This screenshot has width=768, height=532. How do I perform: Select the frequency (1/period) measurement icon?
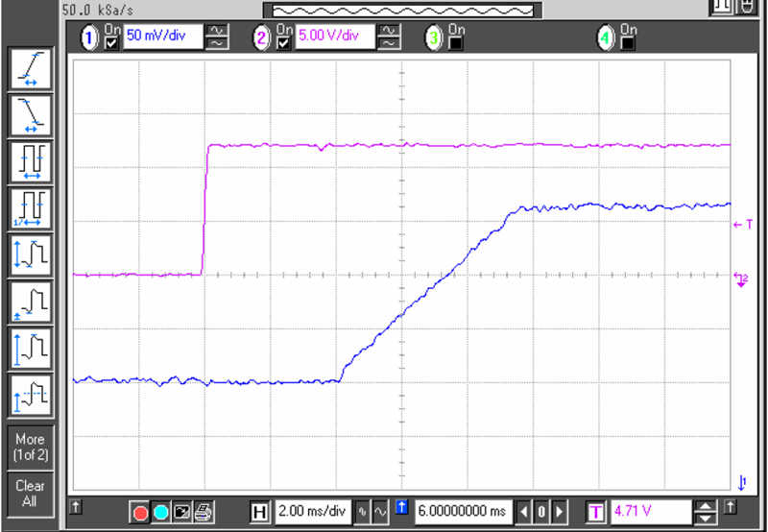point(31,209)
